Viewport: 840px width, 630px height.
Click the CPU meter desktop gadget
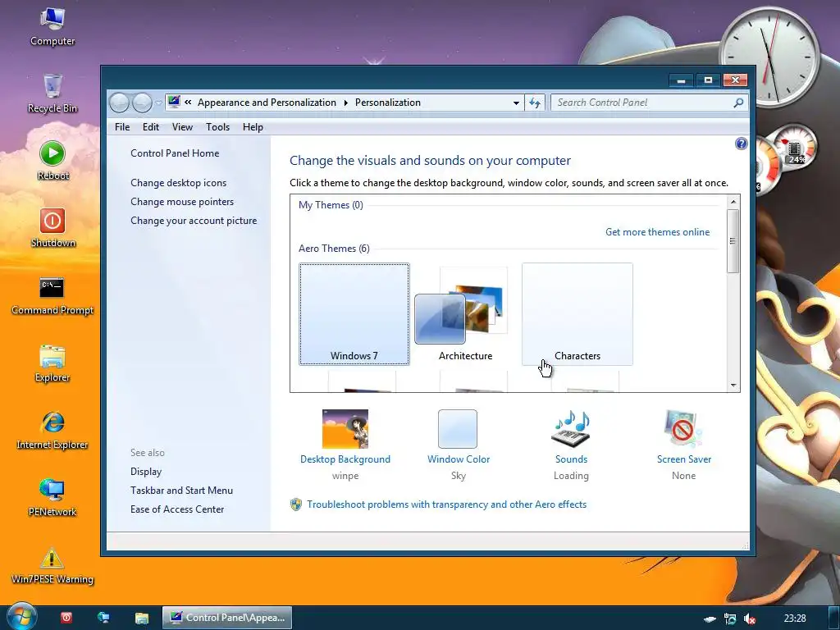click(785, 158)
